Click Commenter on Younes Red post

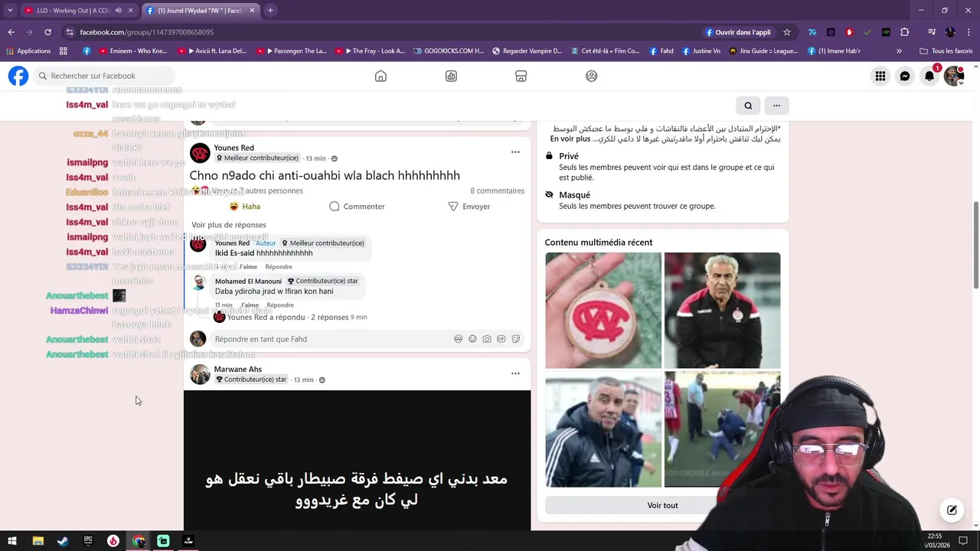tap(357, 207)
